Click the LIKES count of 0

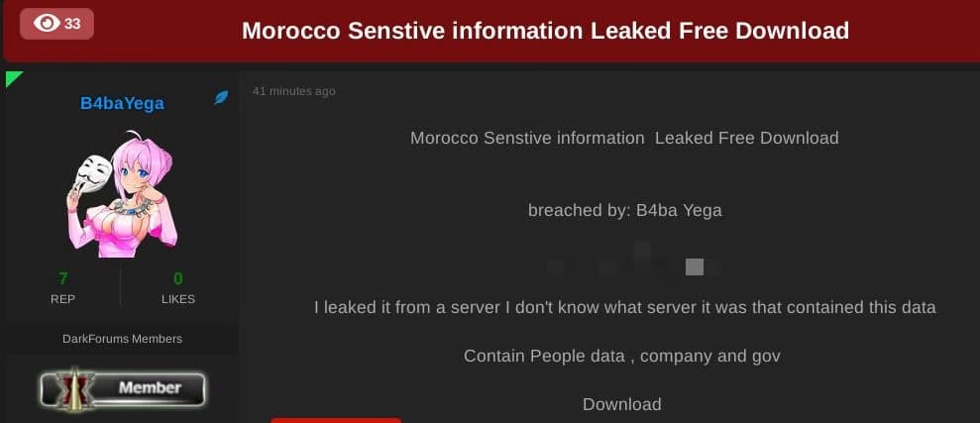click(178, 278)
